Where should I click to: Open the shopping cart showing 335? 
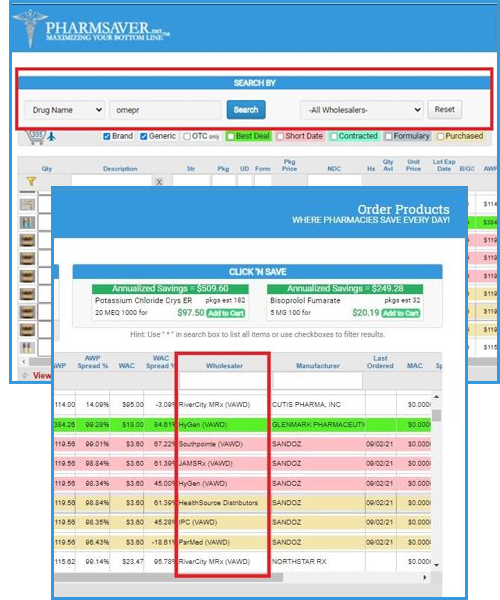(35, 137)
